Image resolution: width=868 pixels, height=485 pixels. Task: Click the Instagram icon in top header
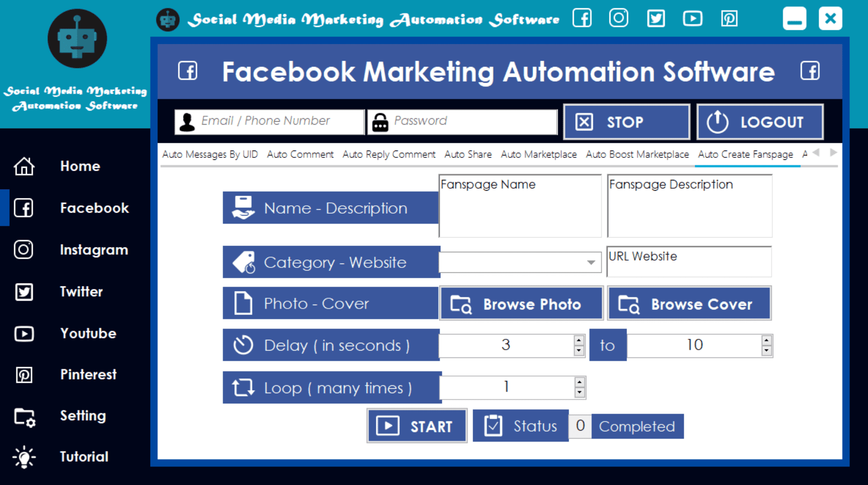pos(618,18)
